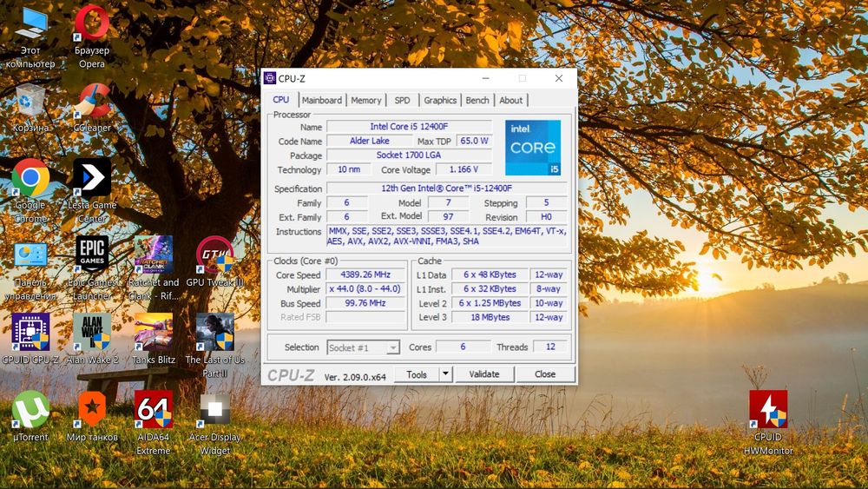Switch to the Mainboard tab
Viewport: 868px width, 489px height.
pos(322,100)
